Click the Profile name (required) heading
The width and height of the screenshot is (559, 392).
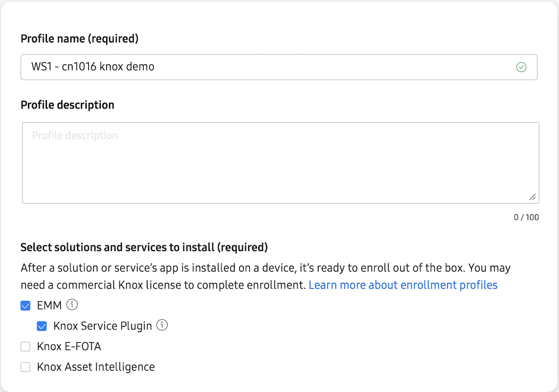tap(79, 39)
